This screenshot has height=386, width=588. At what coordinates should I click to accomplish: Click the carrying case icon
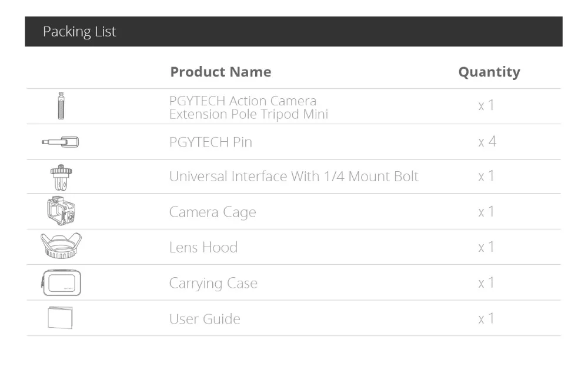click(61, 282)
